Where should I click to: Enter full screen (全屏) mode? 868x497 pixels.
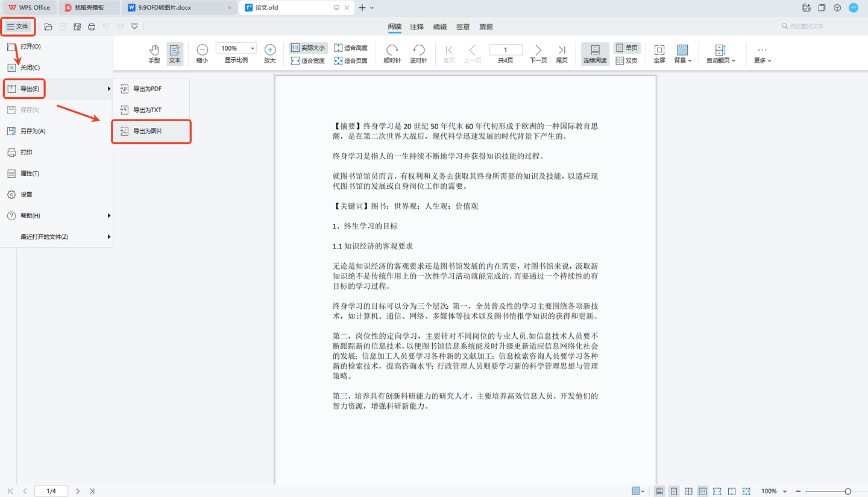659,53
